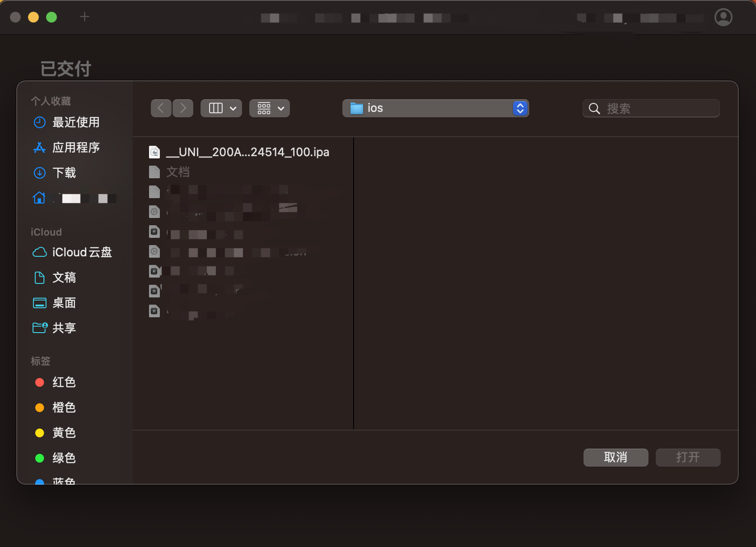Open the 最近使用 sidebar item

77,122
